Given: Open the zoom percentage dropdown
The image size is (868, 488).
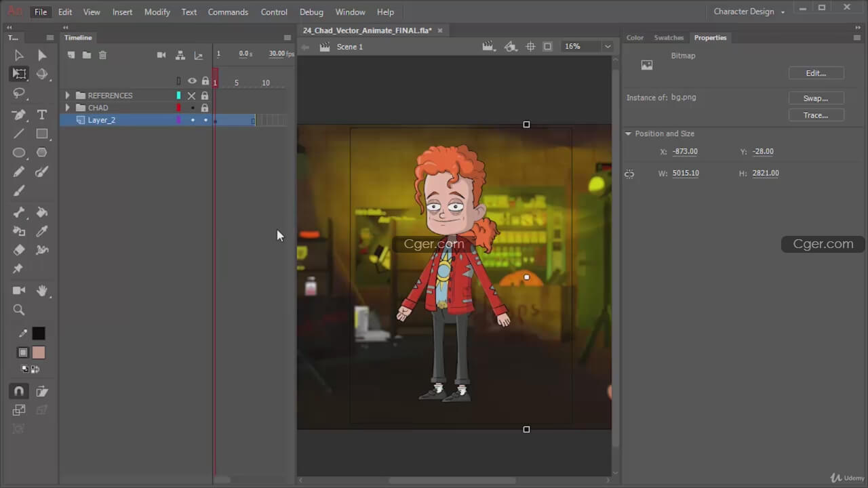Looking at the screenshot, I should [x=608, y=47].
